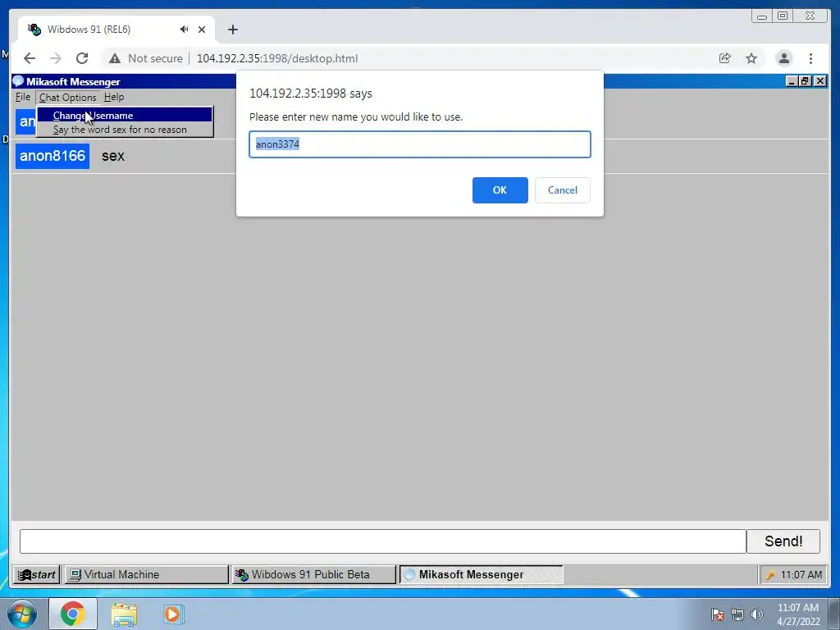Image resolution: width=840 pixels, height=630 pixels.
Task: Open the File menu in Messenger
Action: point(22,97)
